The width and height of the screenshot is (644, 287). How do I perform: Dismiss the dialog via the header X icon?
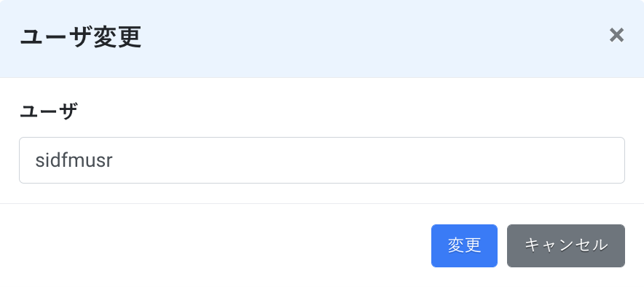[616, 35]
